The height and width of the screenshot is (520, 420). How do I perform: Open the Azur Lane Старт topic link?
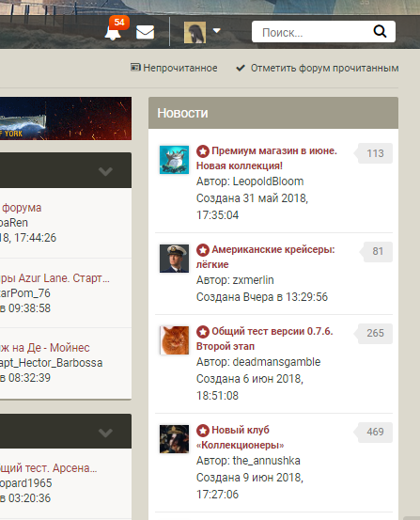tap(54, 278)
